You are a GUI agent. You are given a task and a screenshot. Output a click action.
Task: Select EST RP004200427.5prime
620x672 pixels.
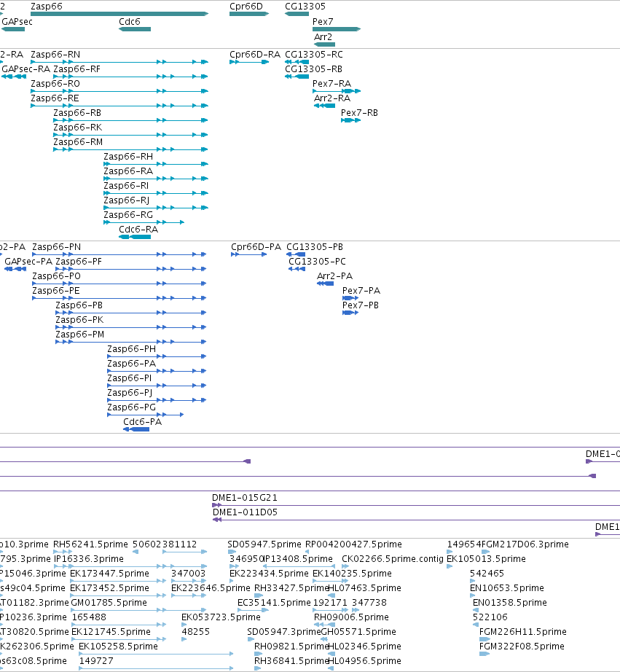click(353, 544)
